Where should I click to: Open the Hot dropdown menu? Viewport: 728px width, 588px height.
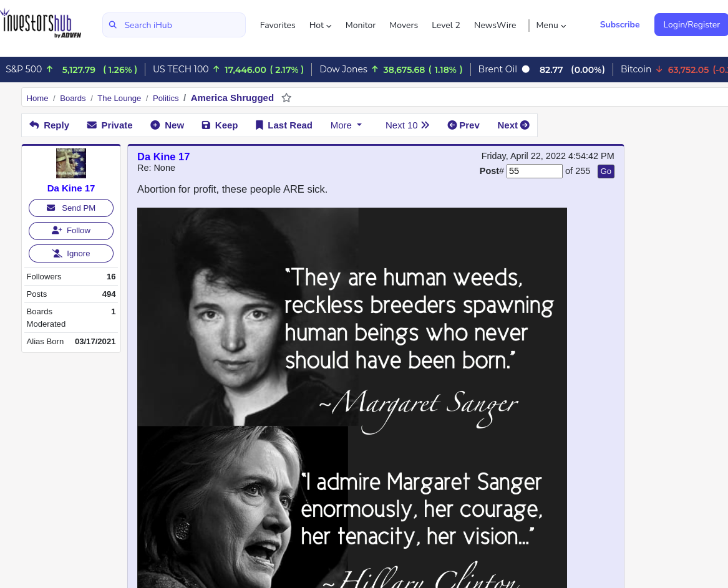(321, 25)
